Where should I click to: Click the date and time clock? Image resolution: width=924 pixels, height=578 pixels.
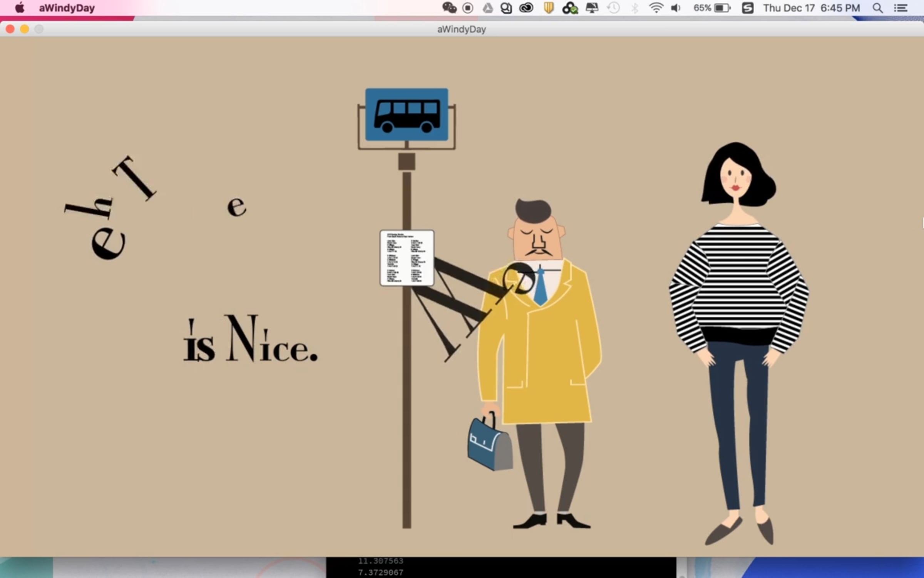[811, 8]
